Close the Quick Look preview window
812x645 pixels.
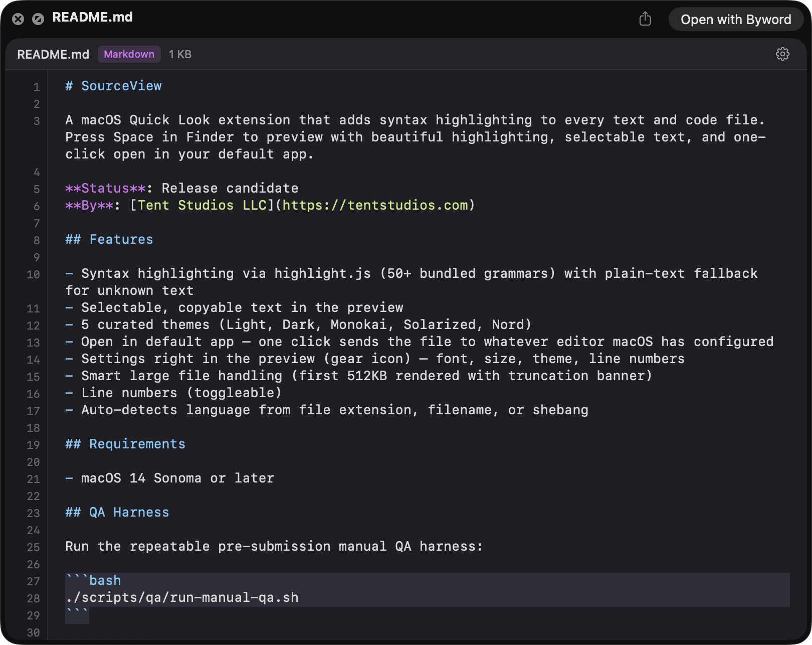click(18, 19)
